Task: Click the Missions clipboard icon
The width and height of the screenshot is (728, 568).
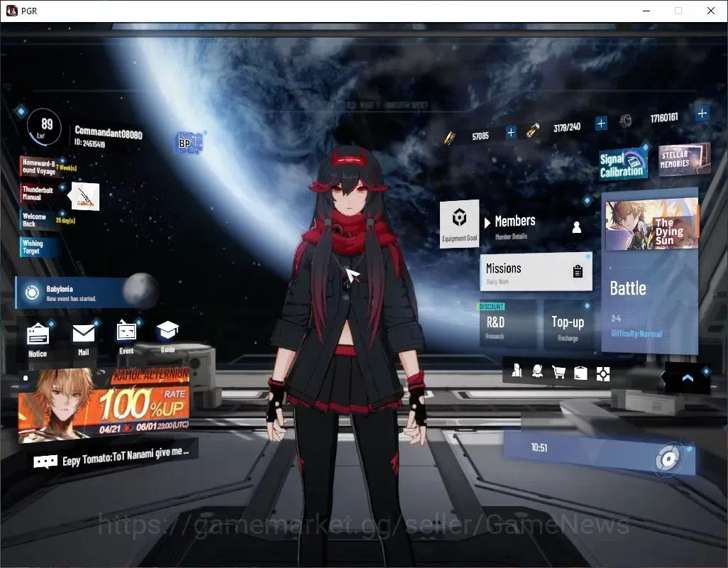Action: pos(578,271)
